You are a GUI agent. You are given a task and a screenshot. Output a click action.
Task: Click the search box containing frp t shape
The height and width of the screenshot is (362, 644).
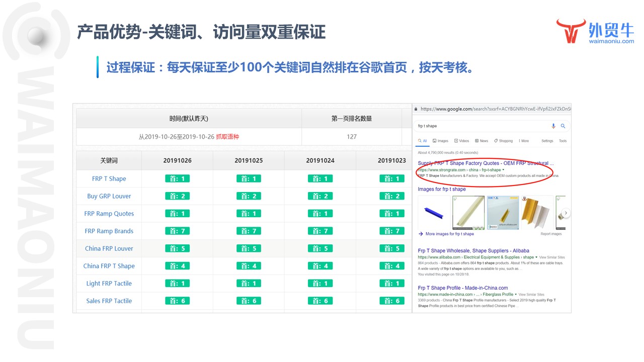pyautogui.click(x=478, y=126)
